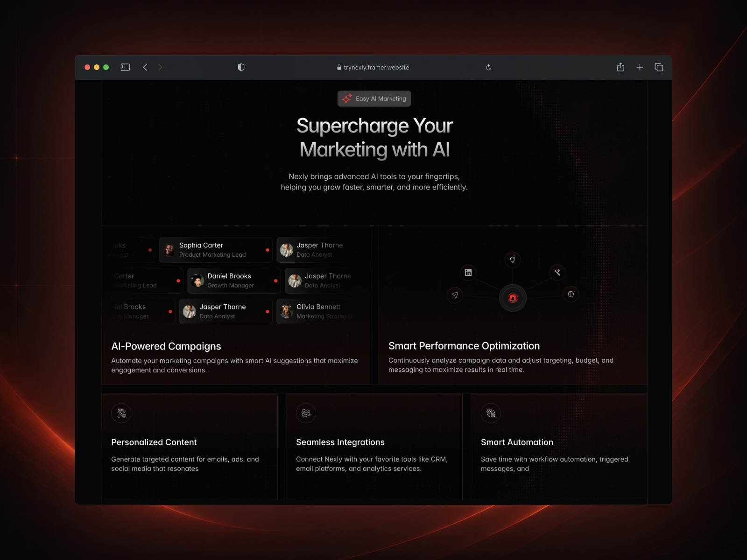Click Olivia Bennett's avatar photo
This screenshot has height=560, width=747.
click(287, 311)
